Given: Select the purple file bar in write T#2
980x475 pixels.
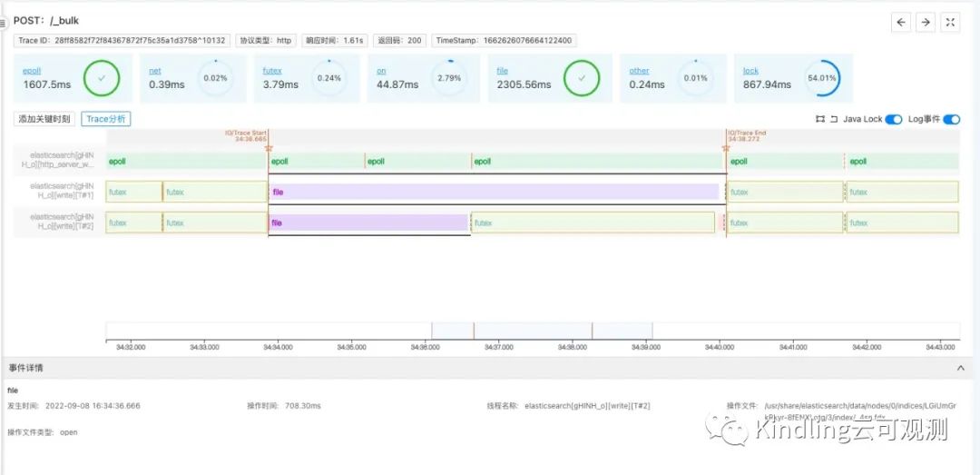Looking at the screenshot, I should [368, 223].
